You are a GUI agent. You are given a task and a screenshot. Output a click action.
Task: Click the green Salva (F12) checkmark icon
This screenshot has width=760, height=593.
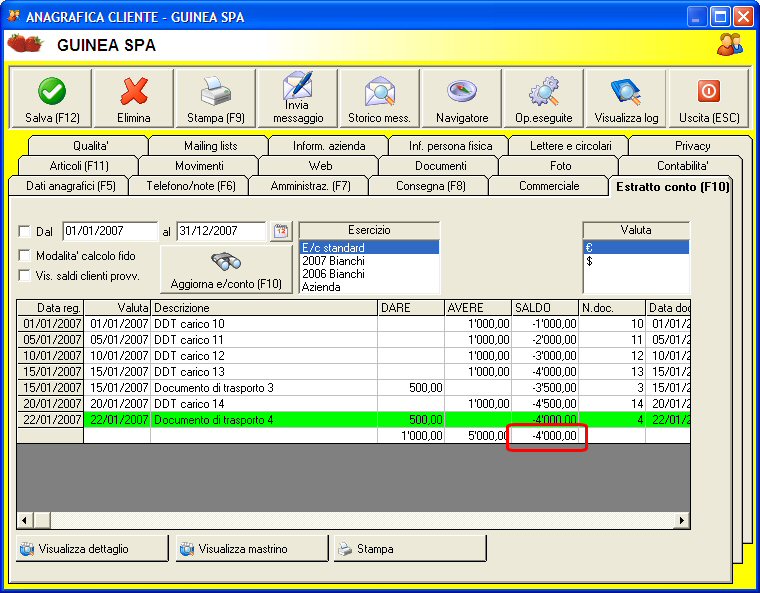52,91
